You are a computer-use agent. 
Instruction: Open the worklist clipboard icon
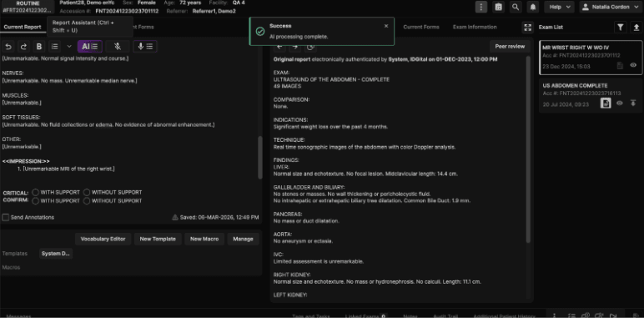coord(498,7)
